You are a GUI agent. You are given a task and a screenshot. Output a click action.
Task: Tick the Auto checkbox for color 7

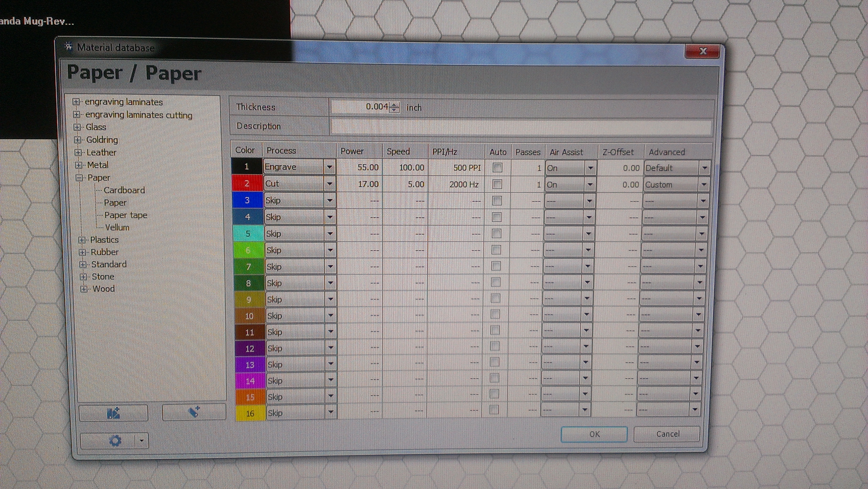pyautogui.click(x=496, y=266)
